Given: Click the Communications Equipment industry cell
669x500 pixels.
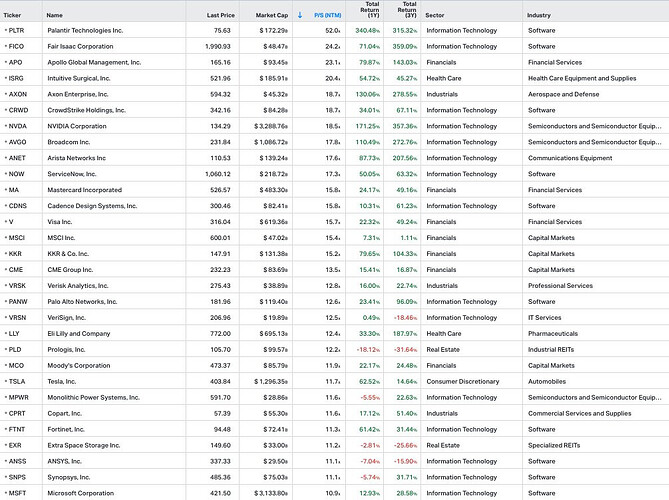Looking at the screenshot, I should (x=570, y=158).
